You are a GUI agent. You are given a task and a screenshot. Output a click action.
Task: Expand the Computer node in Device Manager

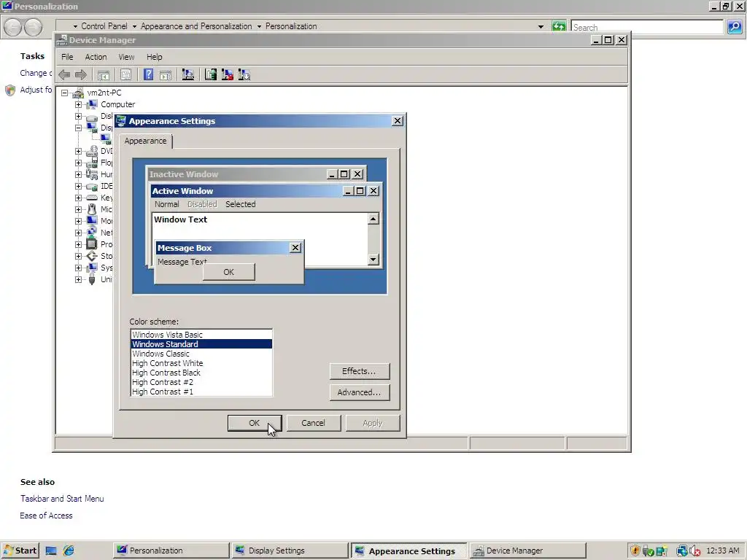(x=78, y=104)
